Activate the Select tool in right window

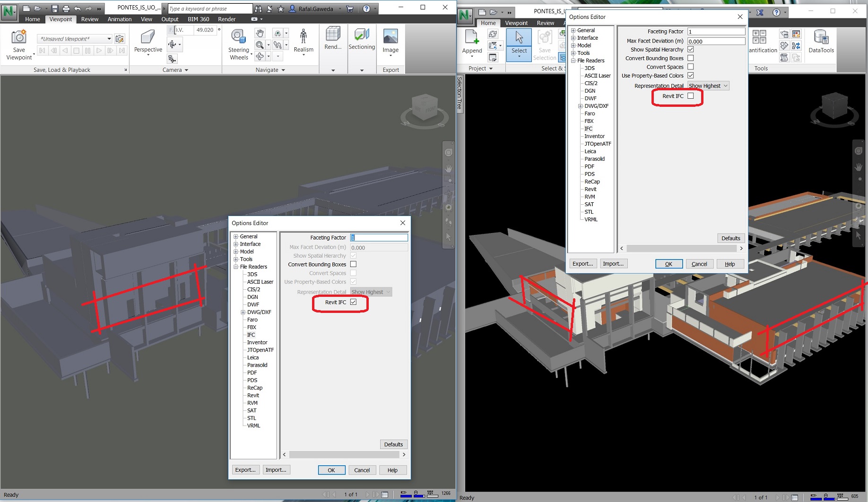click(519, 44)
